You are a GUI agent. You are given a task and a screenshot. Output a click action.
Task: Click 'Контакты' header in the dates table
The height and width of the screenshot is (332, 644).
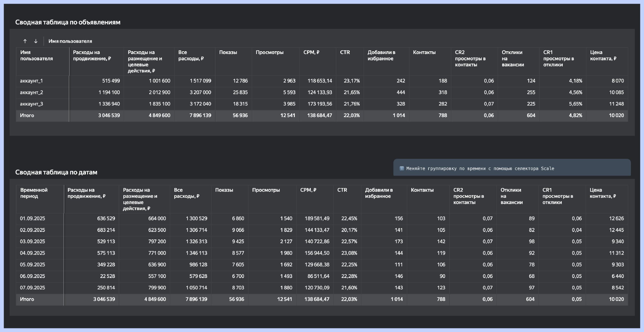(422, 190)
